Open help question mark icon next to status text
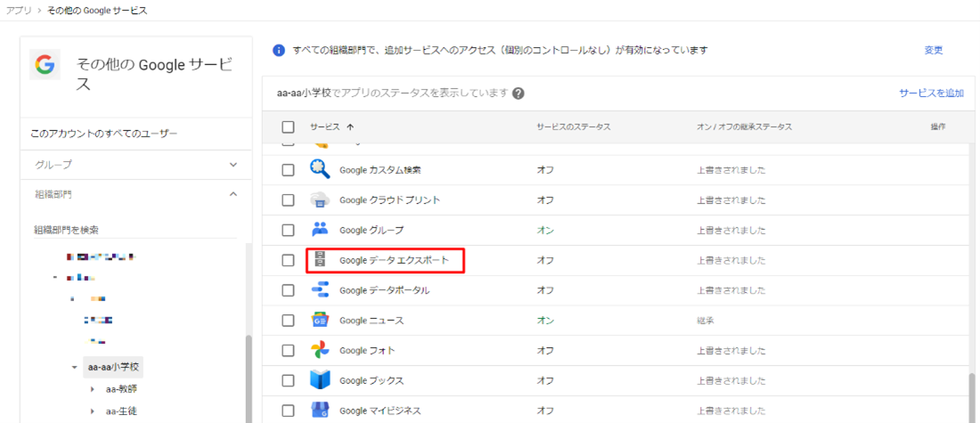This screenshot has height=423, width=980. click(x=518, y=94)
